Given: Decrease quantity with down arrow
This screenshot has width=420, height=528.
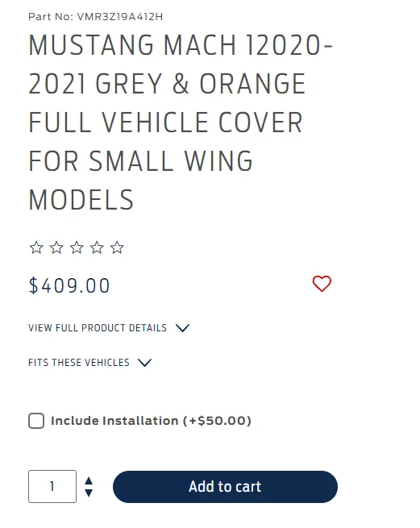Looking at the screenshot, I should pyautogui.click(x=89, y=493).
